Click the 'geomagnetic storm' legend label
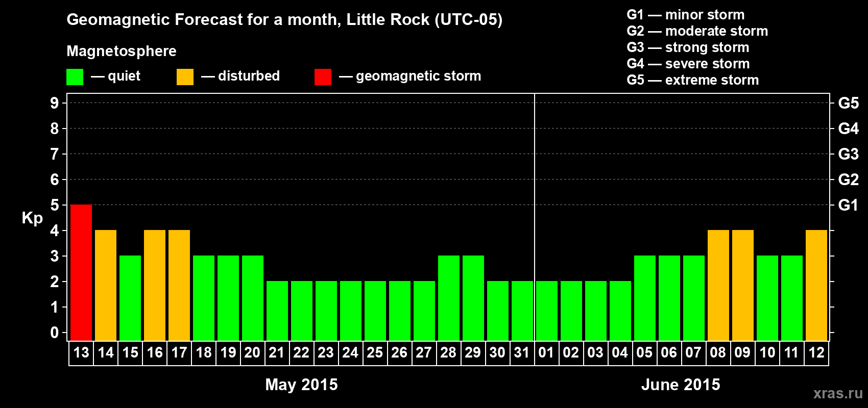Image resolution: width=868 pixels, height=408 pixels. (x=419, y=76)
